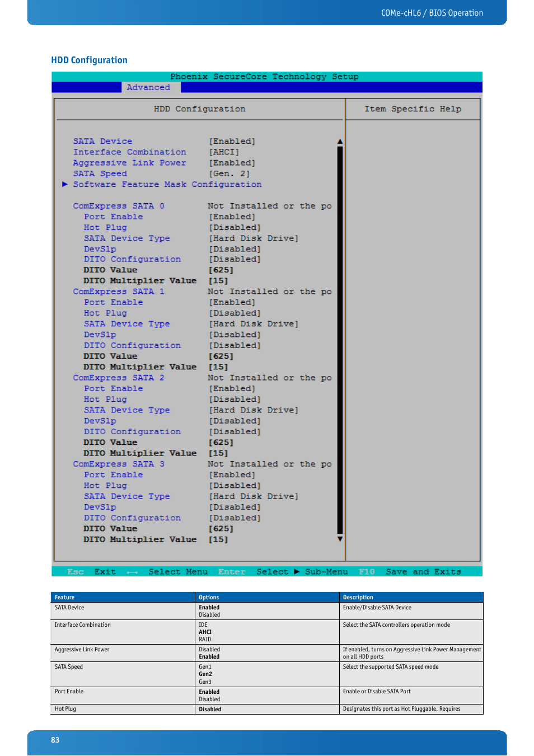
Task: Click DevSlp label under ComExpress SATA 2
Action: 100,421
